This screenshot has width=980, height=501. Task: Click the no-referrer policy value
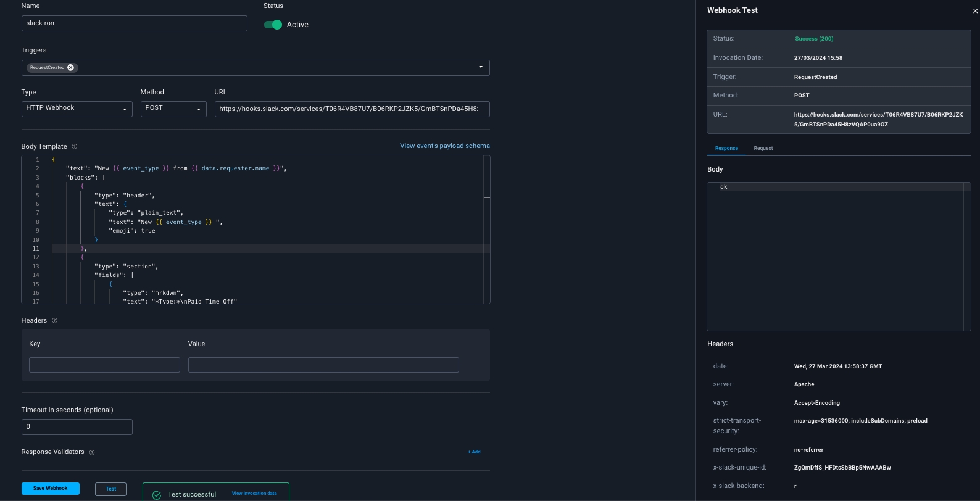pos(808,450)
